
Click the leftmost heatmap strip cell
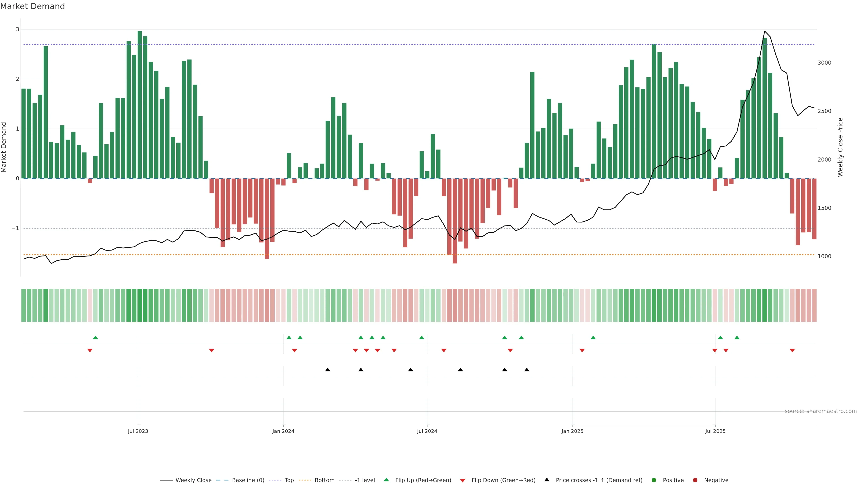pyautogui.click(x=24, y=305)
